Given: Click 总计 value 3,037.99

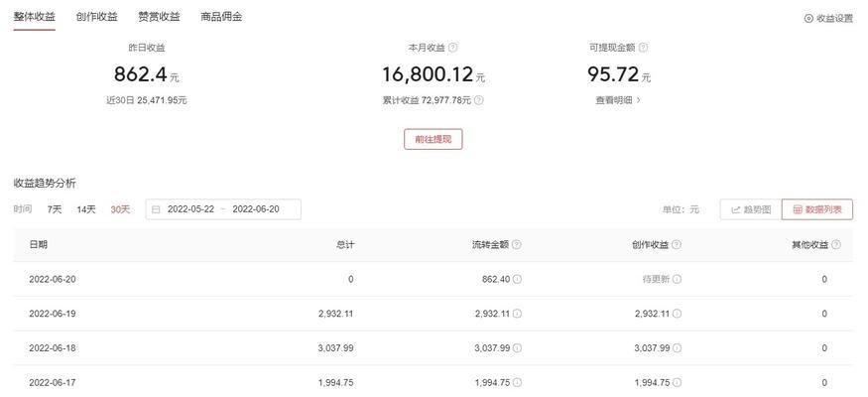Looking at the screenshot, I should pos(336,348).
